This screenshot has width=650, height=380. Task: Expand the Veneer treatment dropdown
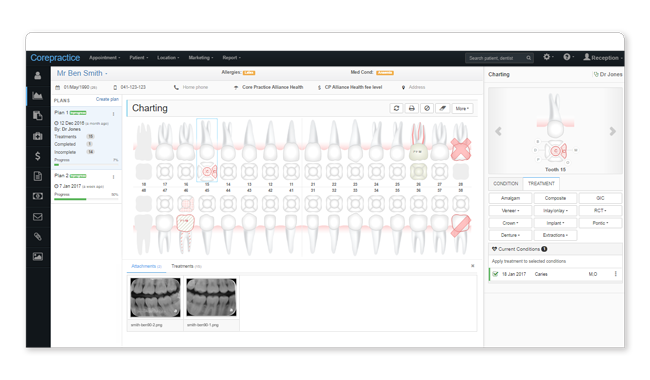[x=510, y=211]
